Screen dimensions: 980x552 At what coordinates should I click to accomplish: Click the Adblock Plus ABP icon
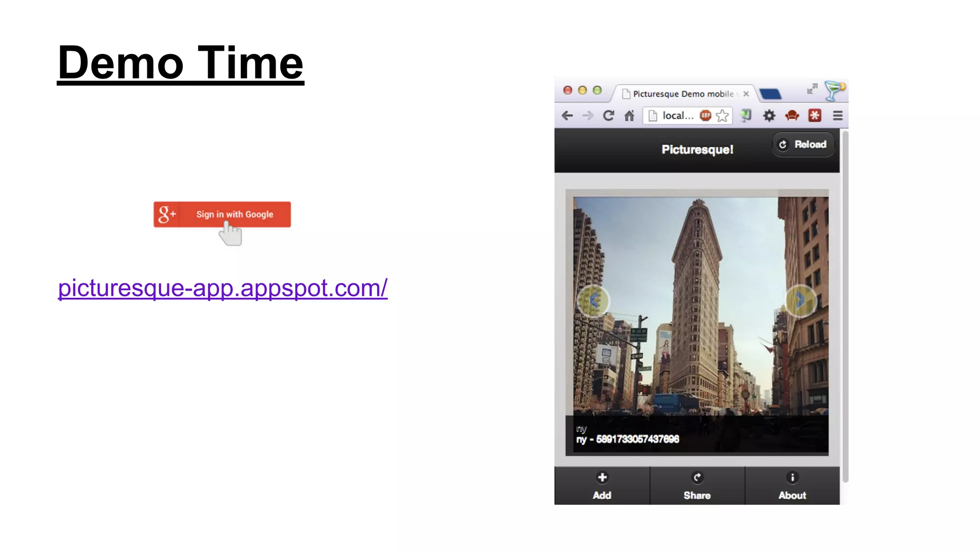[705, 115]
